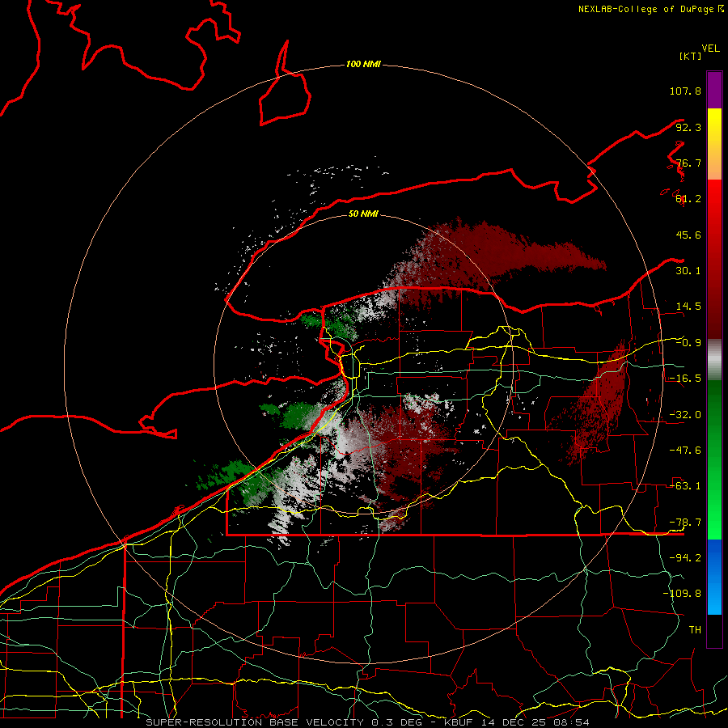Image resolution: width=728 pixels, height=728 pixels.
Task: Select the 45.6 legend value
Action: (688, 235)
